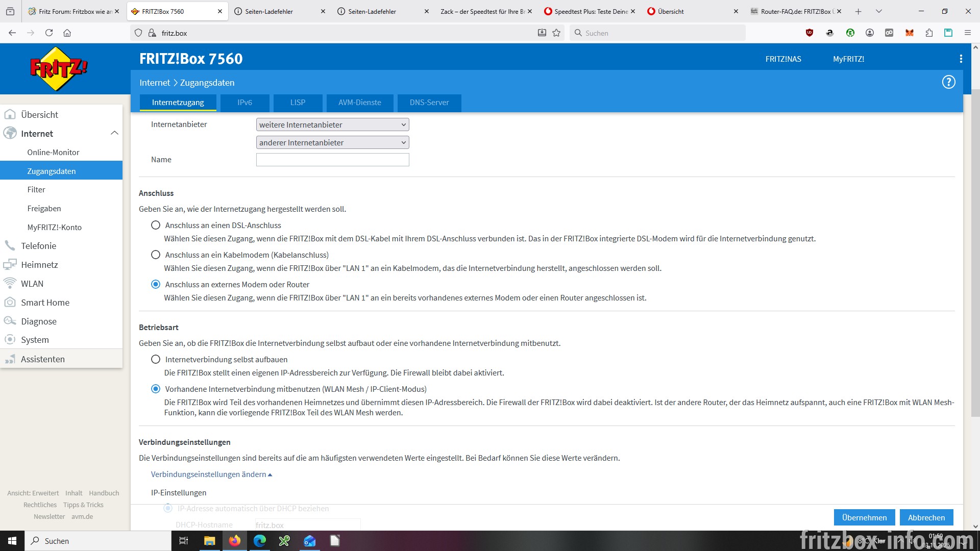Click the Firefox taskbar icon
Screen dimensions: 980x551
(235, 541)
